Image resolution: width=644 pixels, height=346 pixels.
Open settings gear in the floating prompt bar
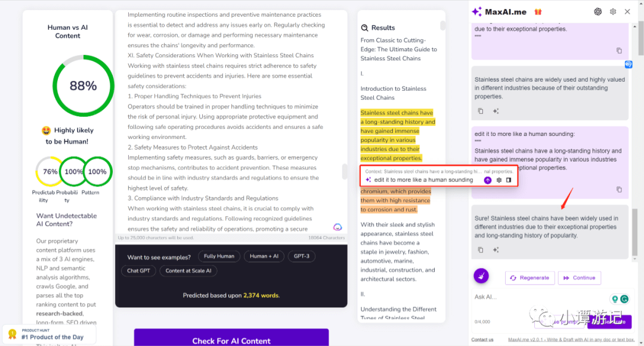click(x=499, y=180)
